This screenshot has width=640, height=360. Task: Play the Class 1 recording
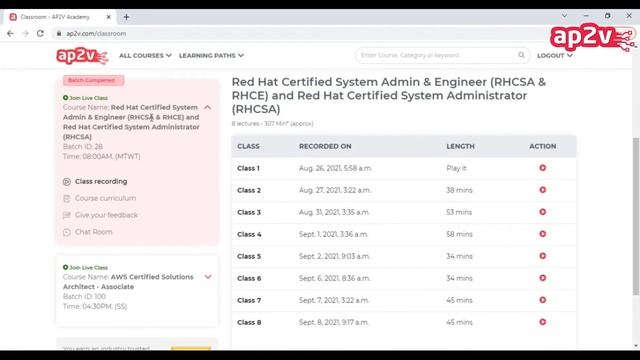[x=542, y=168]
